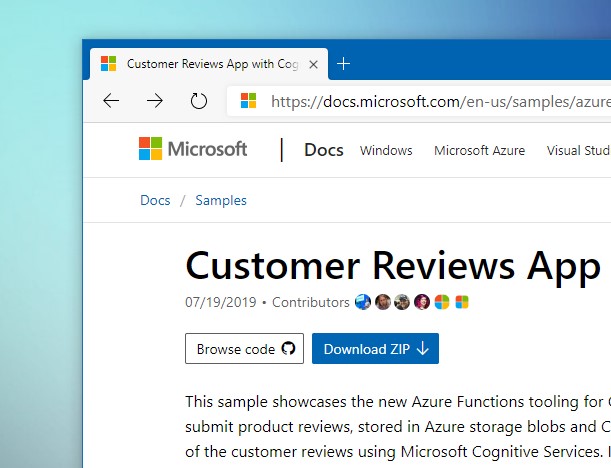Click the browser forward arrow
This screenshot has width=611, height=468.
coord(155,101)
